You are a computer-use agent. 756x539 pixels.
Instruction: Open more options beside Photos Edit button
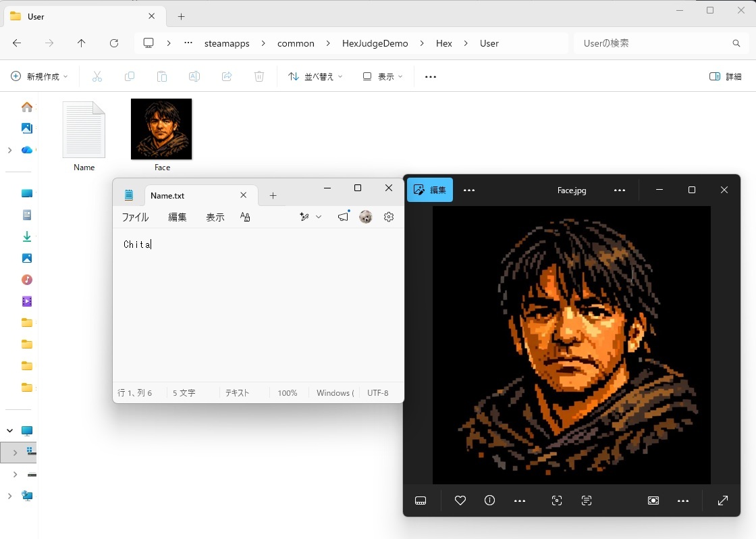pos(469,190)
